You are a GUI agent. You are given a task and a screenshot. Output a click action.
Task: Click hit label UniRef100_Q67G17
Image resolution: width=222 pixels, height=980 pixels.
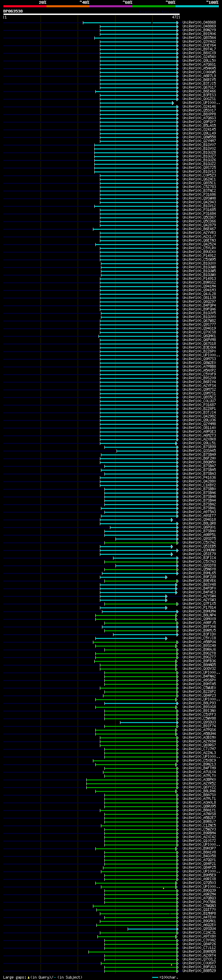pyautogui.click(x=199, y=87)
